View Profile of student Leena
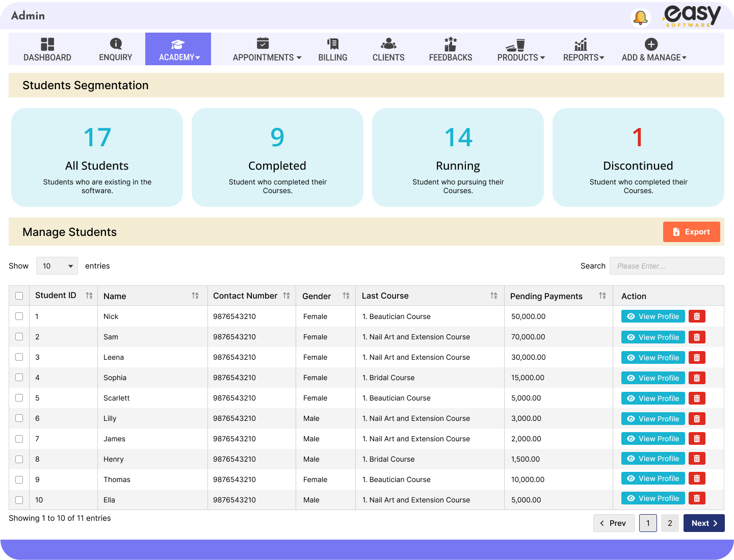734x560 pixels. click(x=653, y=358)
